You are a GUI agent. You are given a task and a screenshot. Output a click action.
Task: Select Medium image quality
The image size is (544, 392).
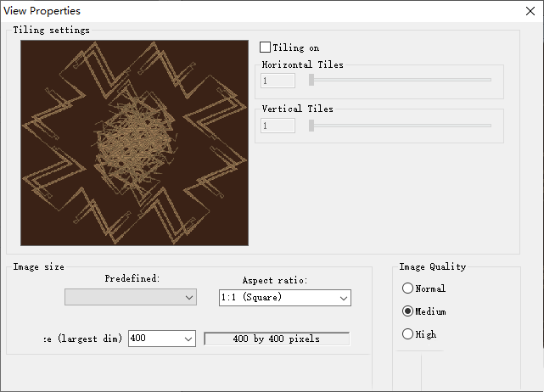[x=408, y=311]
